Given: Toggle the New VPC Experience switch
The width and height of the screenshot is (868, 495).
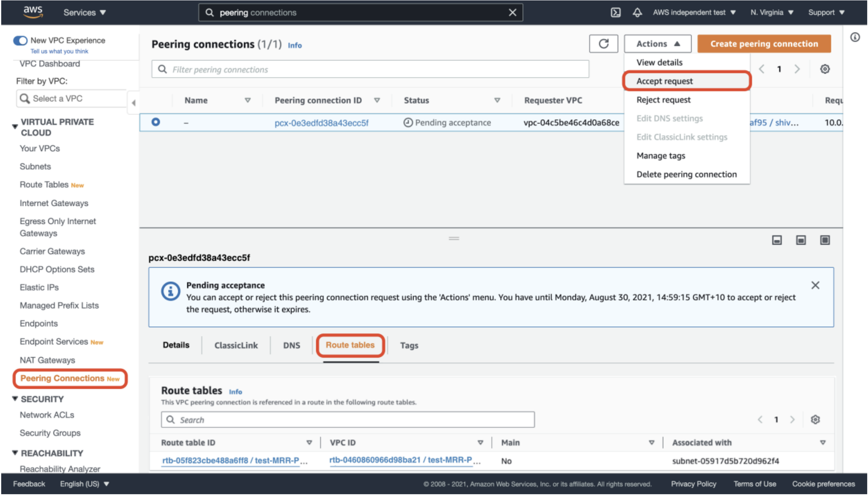Looking at the screenshot, I should pos(20,40).
